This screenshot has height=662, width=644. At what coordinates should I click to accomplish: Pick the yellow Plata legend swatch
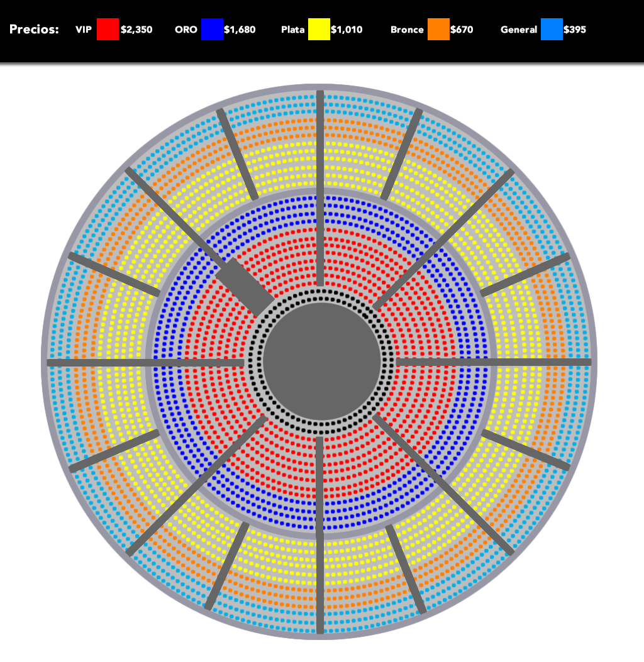point(319,30)
